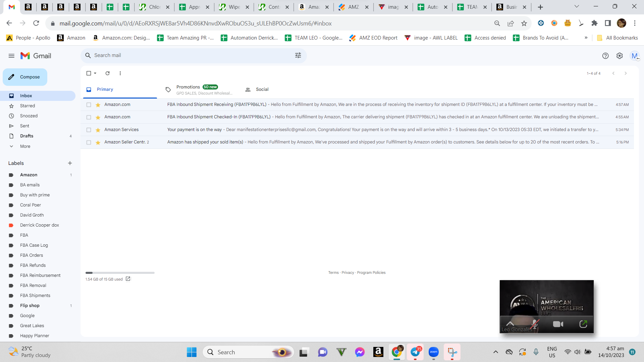Open a new browser tab

point(540,7)
